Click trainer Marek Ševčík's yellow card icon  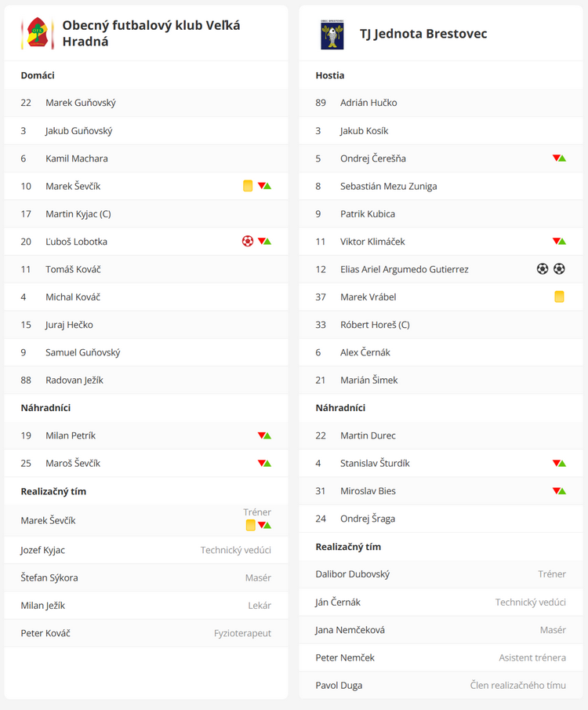tap(250, 525)
